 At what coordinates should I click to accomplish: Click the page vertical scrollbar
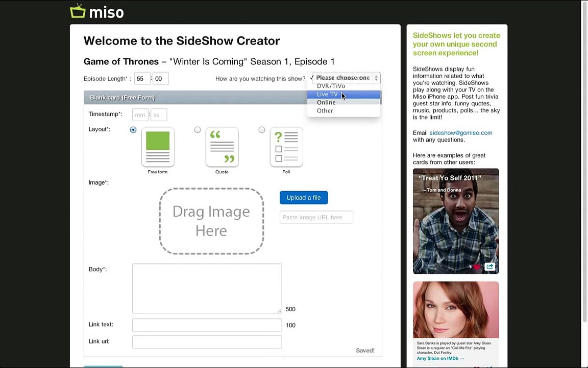(x=584, y=162)
